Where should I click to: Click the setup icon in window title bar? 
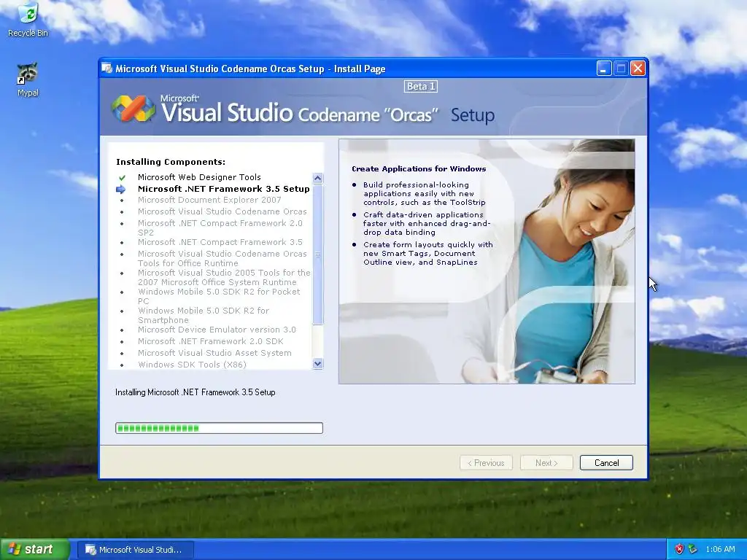[x=107, y=69]
